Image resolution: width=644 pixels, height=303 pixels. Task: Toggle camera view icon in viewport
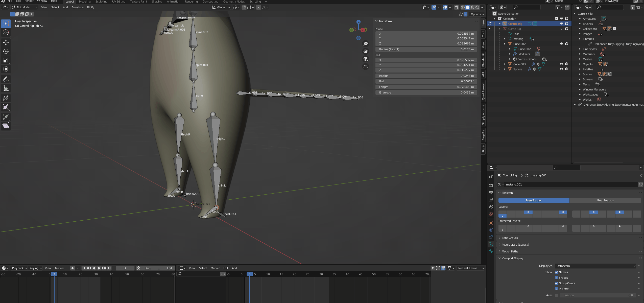[365, 59]
